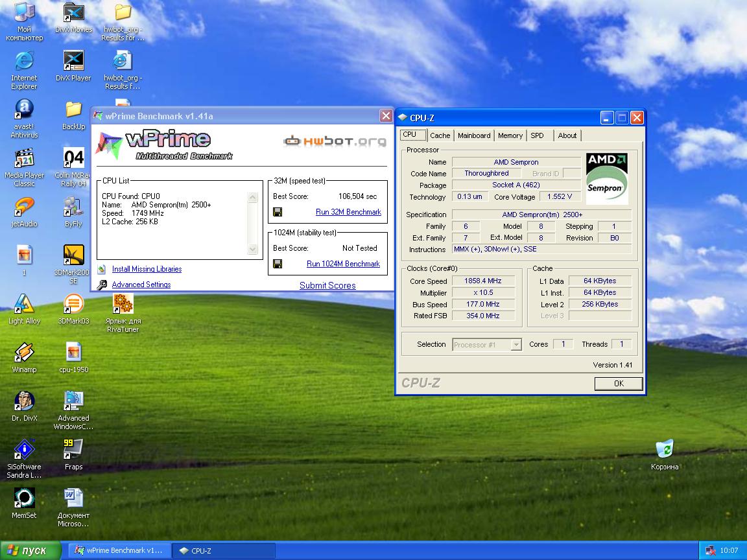The width and height of the screenshot is (747, 560).
Task: Open RivaTuner shortcut icon
Action: (123, 313)
